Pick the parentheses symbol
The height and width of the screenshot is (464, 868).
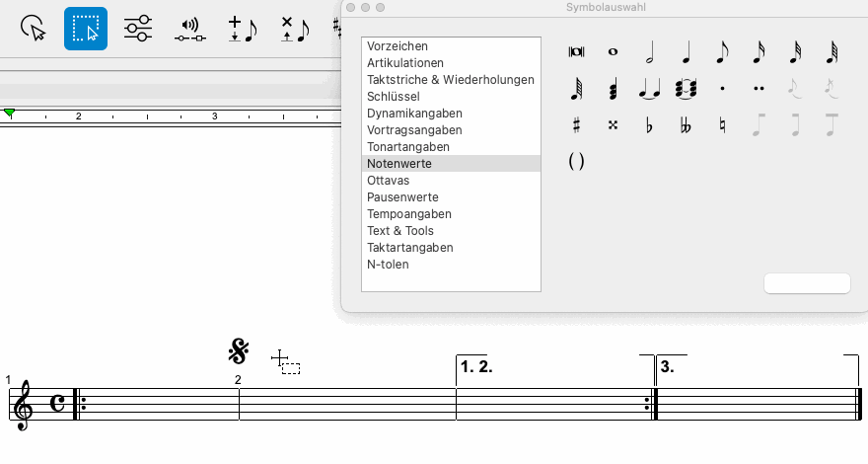click(577, 162)
